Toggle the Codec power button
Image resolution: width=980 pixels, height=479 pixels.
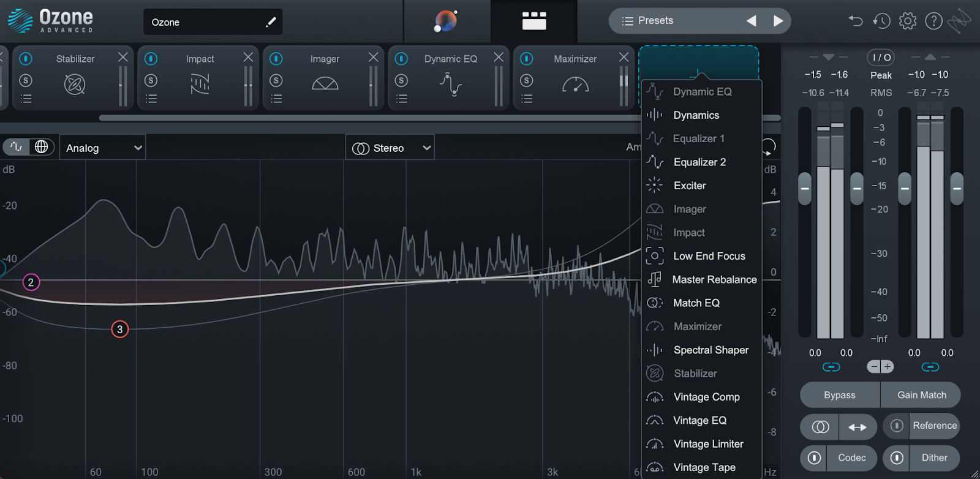(x=814, y=458)
